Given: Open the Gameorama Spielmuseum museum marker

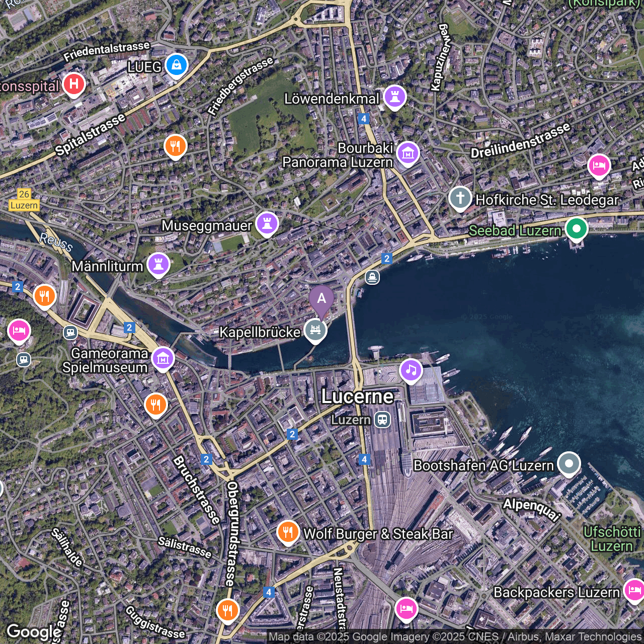Looking at the screenshot, I should 163,359.
